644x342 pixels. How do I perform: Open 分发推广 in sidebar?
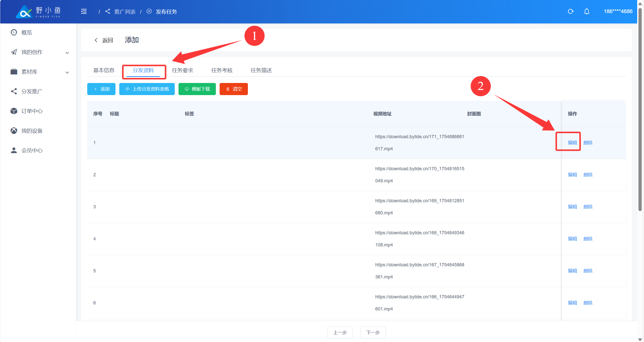tap(32, 91)
